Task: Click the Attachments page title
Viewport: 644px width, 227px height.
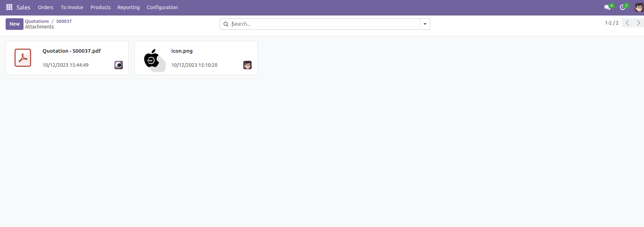Action: click(39, 27)
